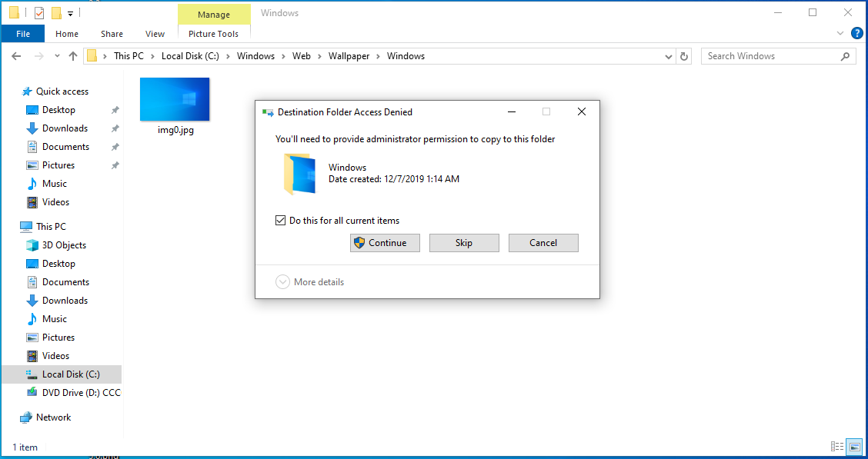Open Music under This PC
The image size is (868, 459).
[x=54, y=318]
